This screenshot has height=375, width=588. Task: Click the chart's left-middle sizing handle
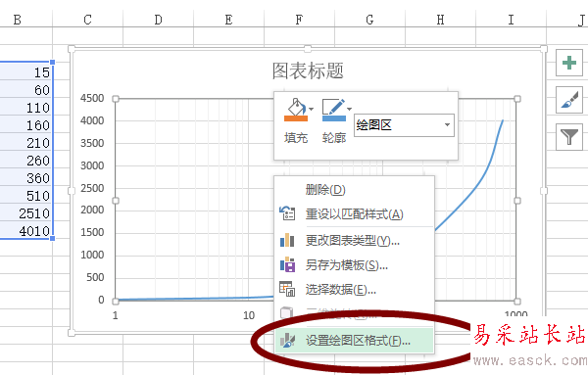pos(72,191)
